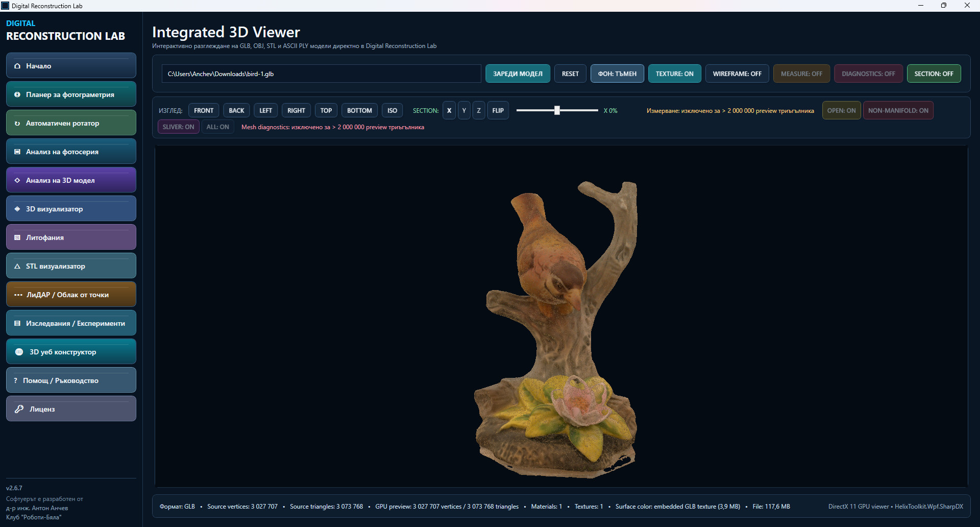Switch to LEFT view

point(265,110)
